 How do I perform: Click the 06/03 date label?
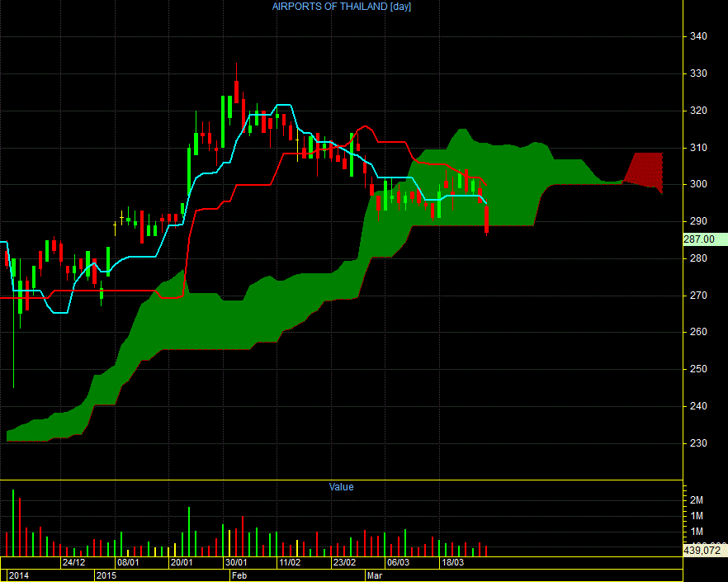(399, 562)
